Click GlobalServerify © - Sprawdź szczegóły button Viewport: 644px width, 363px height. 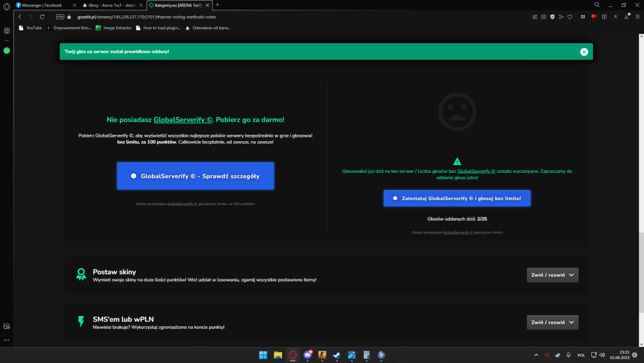[x=196, y=176]
